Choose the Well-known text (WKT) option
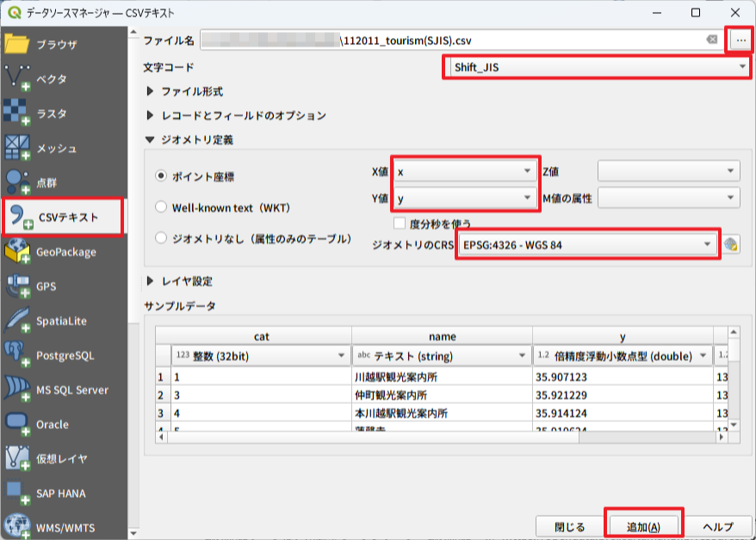The width and height of the screenshot is (756, 540). (x=161, y=207)
